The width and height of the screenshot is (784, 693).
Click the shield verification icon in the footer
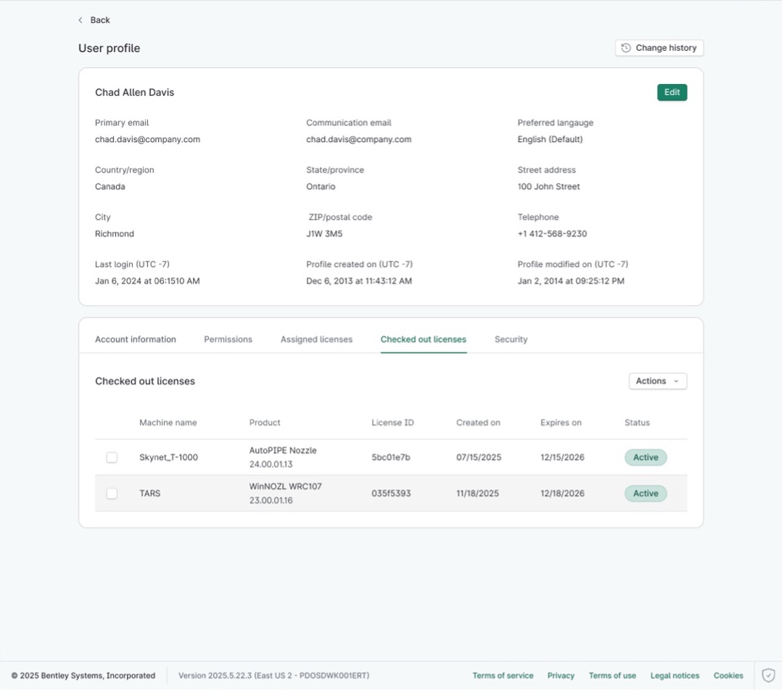tap(768, 675)
